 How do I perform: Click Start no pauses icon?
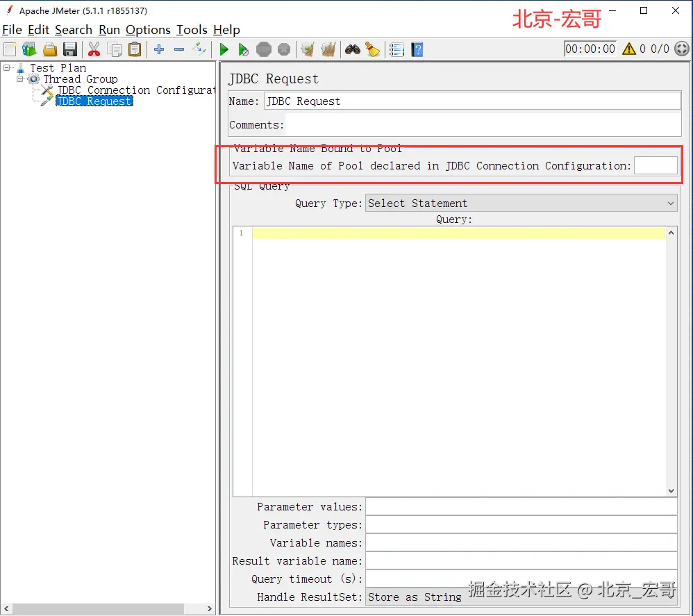tap(243, 49)
